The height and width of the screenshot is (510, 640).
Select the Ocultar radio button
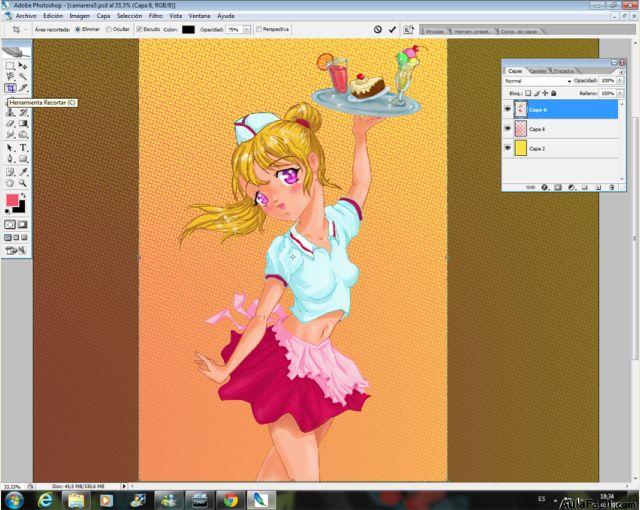click(109, 29)
